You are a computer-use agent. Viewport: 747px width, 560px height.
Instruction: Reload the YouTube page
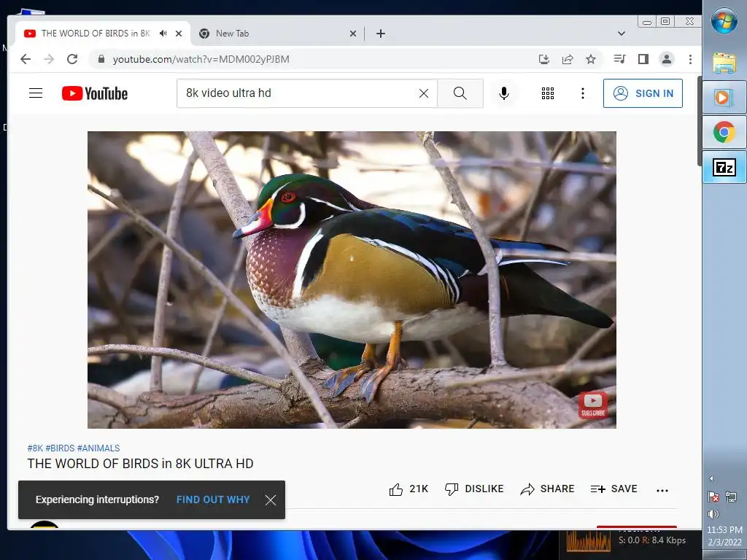[x=72, y=59]
